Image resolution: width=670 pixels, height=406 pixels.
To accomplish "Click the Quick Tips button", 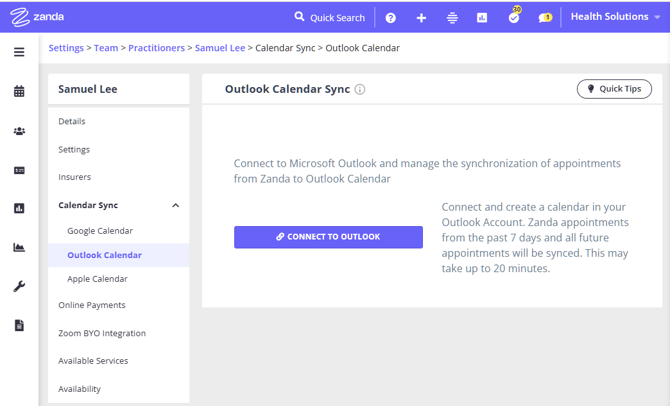I will click(x=614, y=89).
